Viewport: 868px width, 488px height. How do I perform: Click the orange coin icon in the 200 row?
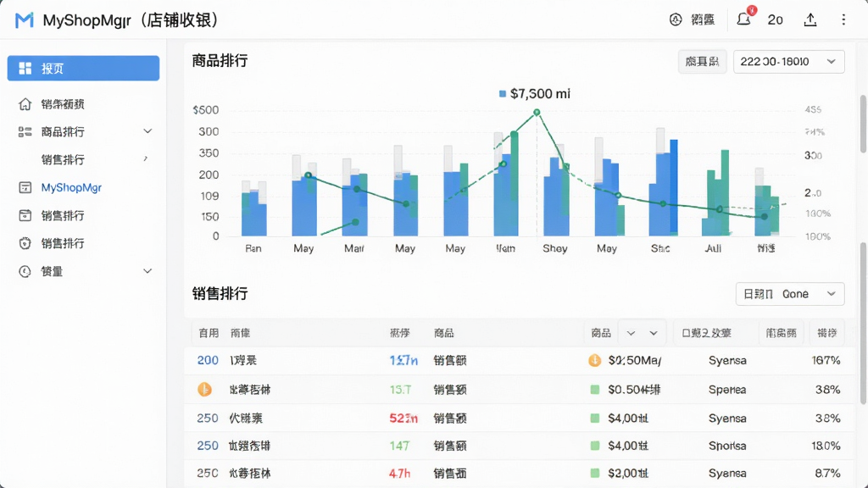pyautogui.click(x=594, y=361)
